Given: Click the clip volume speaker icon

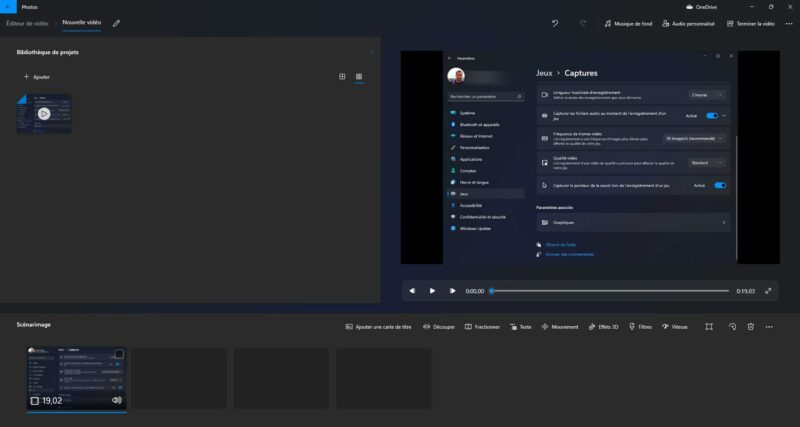Looking at the screenshot, I should coord(117,400).
